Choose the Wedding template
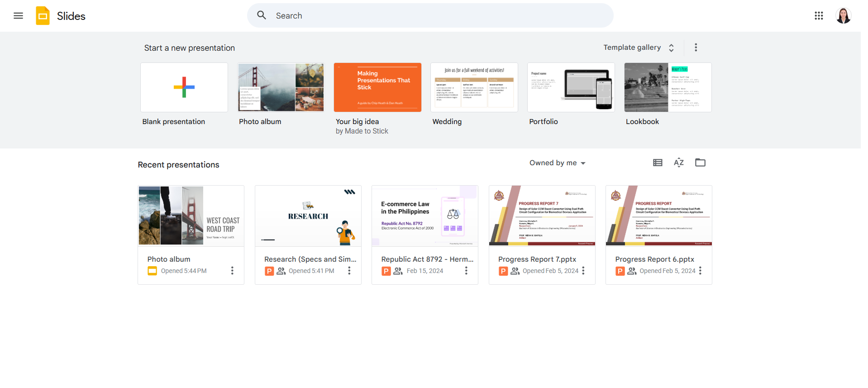Image resolution: width=868 pixels, height=388 pixels. (x=474, y=87)
